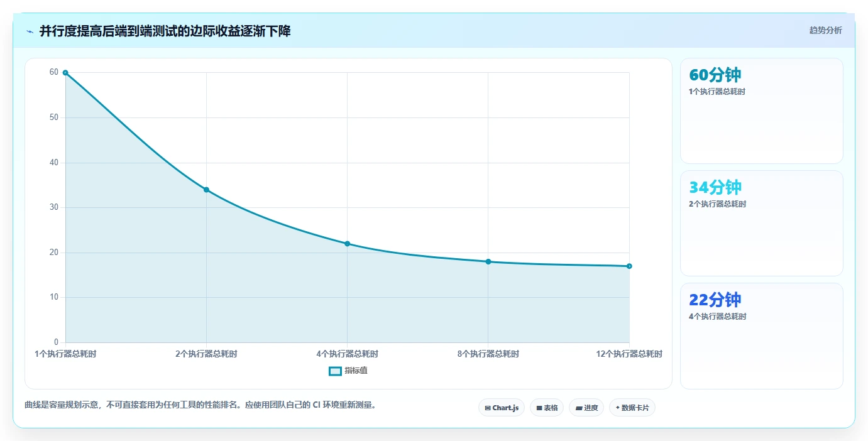Image resolution: width=868 pixels, height=441 pixels.
Task: Click the chart title 并行度提高后端到端测试的边际收益逐渐下降
Action: pos(165,31)
